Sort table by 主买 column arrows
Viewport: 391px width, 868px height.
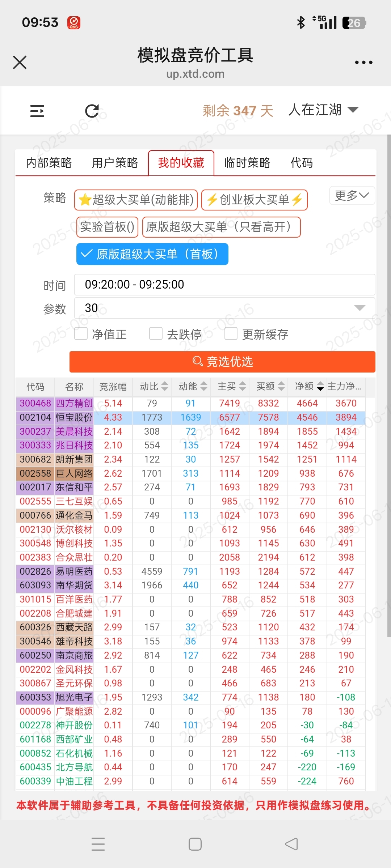click(243, 386)
